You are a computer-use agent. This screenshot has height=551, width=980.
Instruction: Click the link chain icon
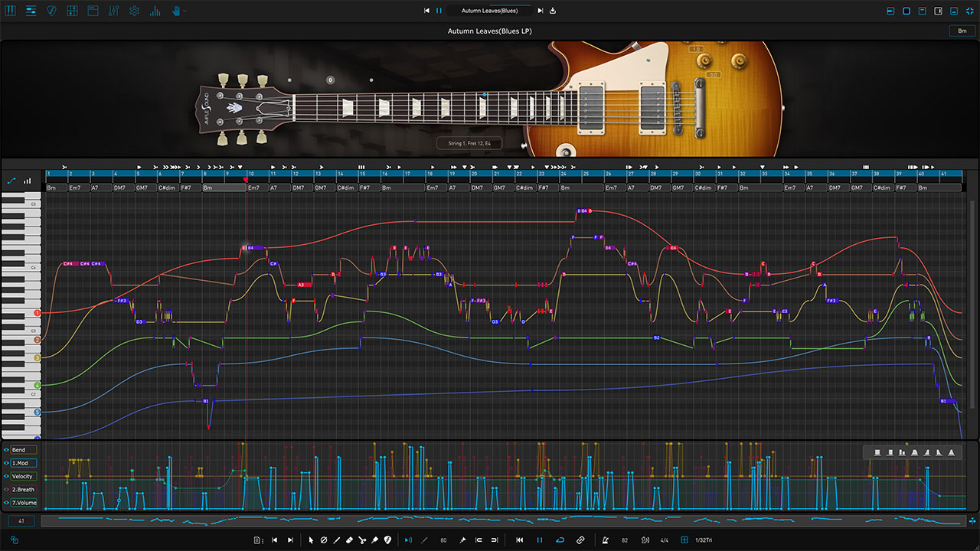coord(580,540)
